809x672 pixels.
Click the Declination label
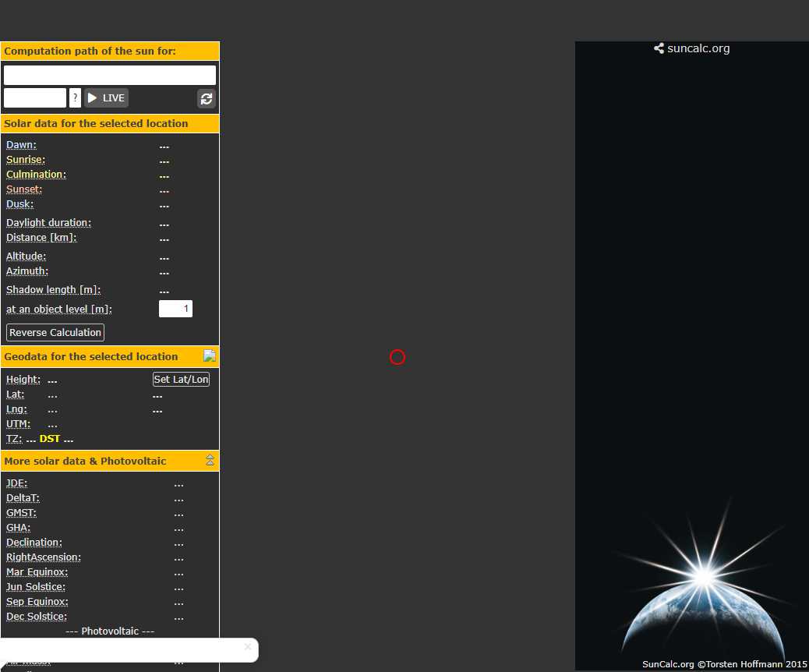point(34,543)
